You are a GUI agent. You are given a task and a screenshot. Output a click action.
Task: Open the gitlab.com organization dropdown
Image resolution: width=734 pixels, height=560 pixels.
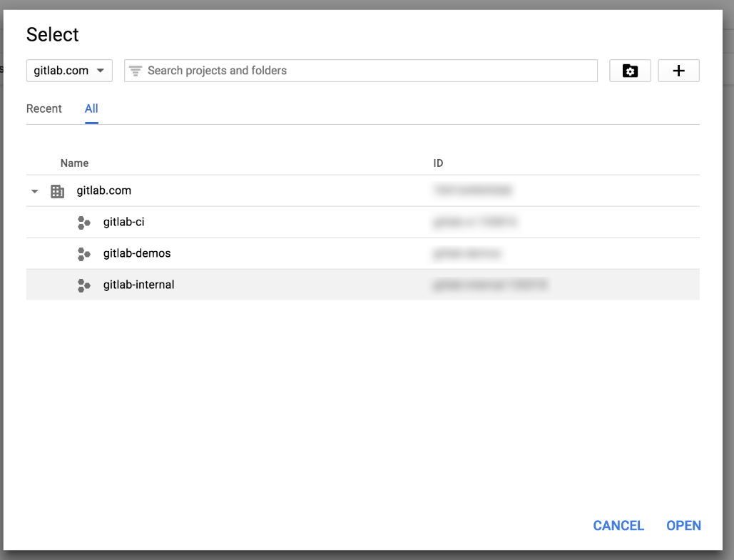(69, 71)
